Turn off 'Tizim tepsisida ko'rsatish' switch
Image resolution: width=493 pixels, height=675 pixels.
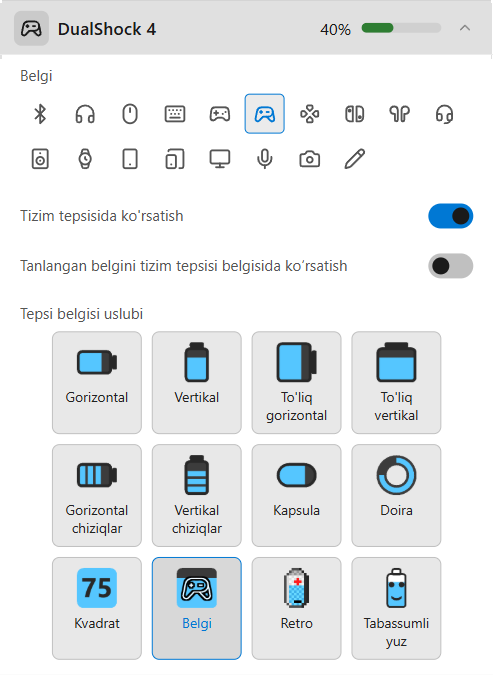point(450,216)
